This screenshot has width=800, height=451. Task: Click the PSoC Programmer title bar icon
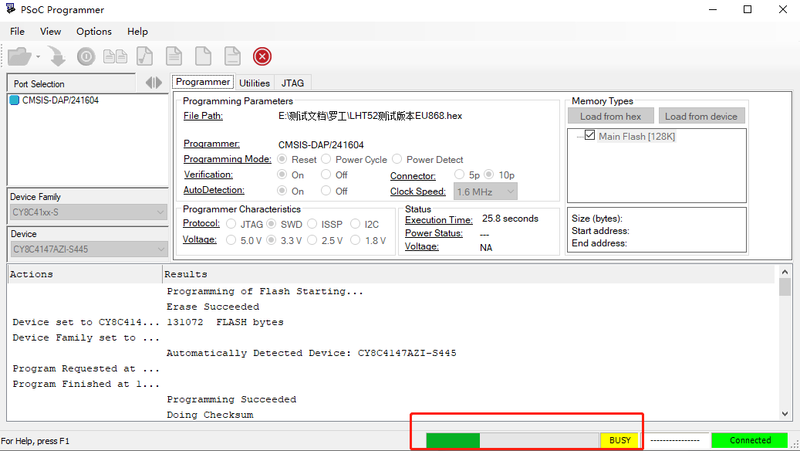tap(10, 9)
